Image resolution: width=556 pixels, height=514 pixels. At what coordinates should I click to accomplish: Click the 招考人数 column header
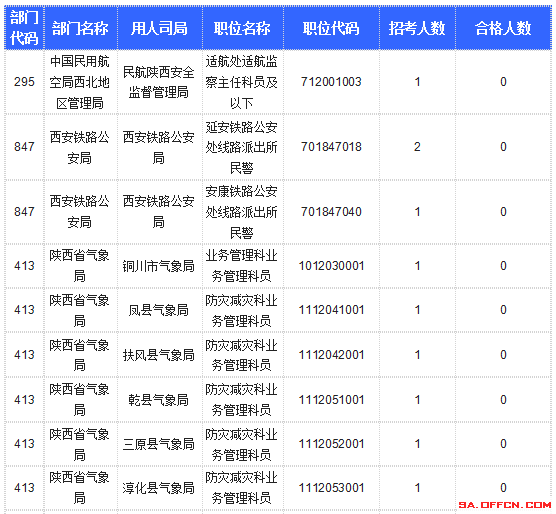tap(417, 28)
